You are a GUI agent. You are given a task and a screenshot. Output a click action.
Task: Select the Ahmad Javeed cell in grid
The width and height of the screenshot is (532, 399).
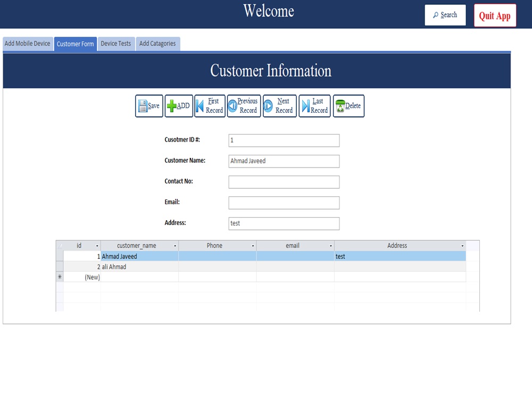click(x=139, y=256)
